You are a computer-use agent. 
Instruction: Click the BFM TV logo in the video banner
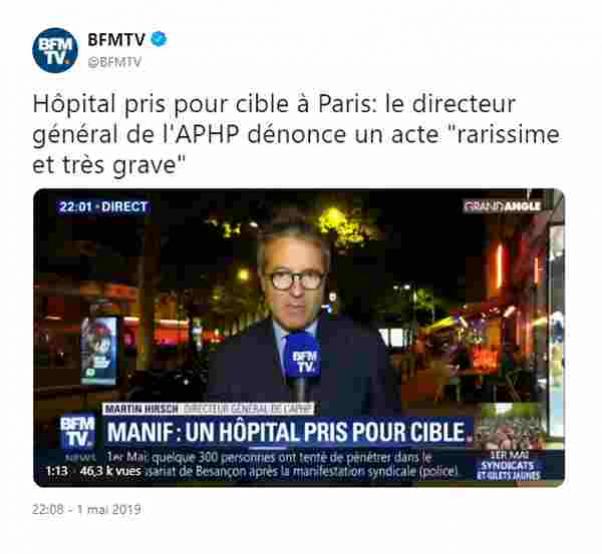pos(77,432)
